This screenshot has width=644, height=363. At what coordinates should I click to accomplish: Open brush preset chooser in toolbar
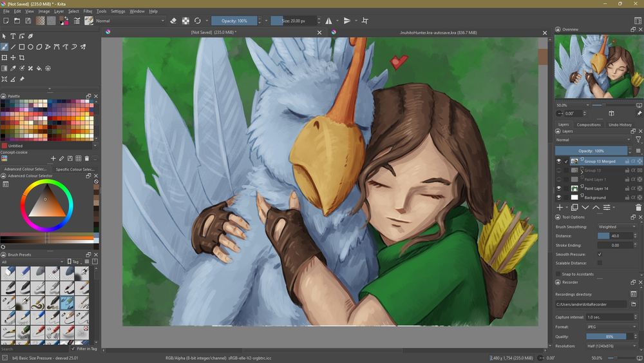(x=89, y=21)
